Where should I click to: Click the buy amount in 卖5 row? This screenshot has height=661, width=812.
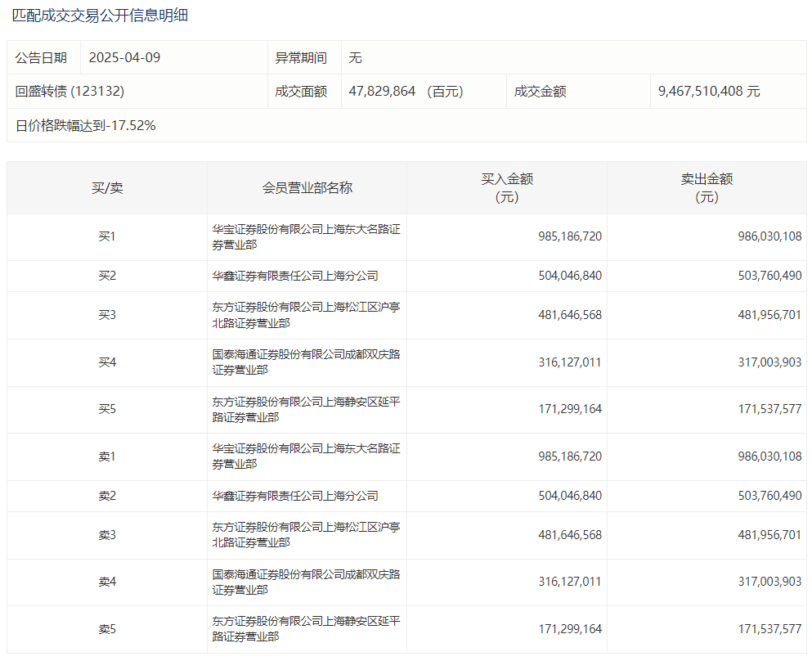[570, 629]
